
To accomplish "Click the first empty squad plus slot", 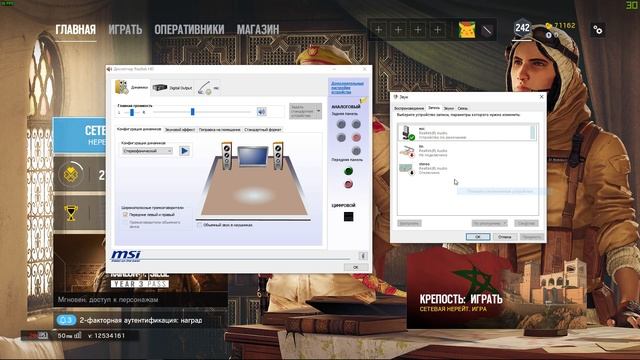I will tap(378, 30).
